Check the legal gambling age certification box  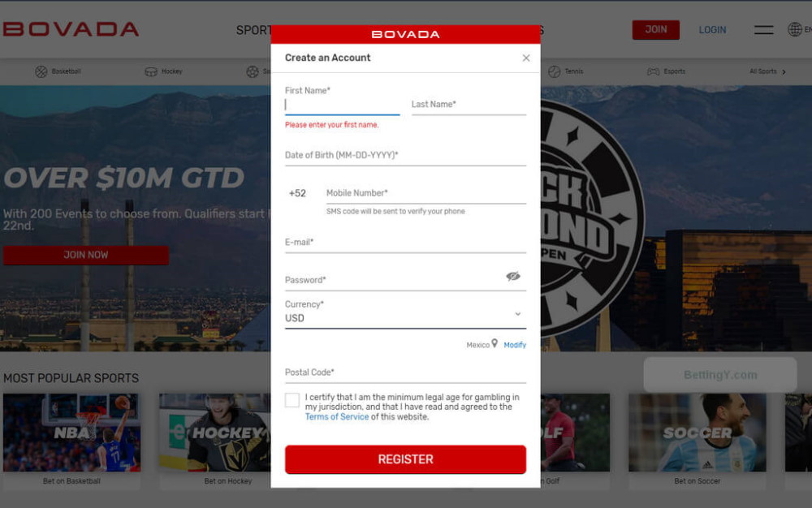pyautogui.click(x=292, y=399)
